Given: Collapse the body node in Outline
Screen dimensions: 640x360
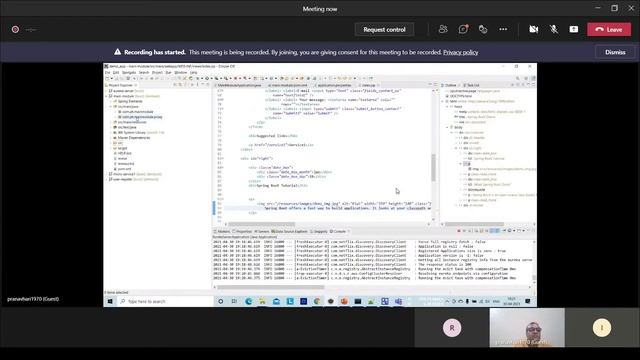Looking at the screenshot, I should (447, 127).
